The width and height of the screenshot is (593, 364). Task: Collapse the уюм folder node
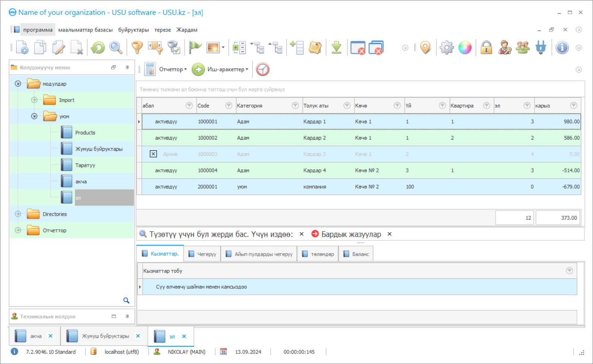(x=34, y=116)
